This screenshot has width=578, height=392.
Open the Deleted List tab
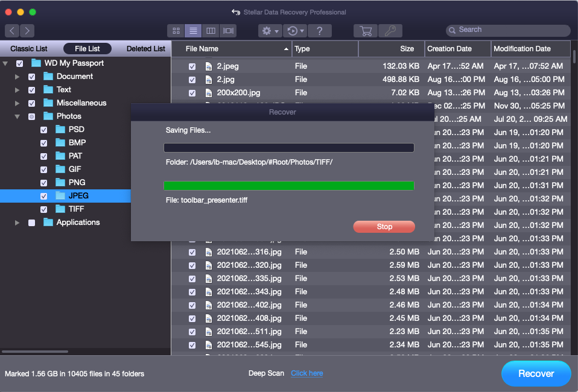[x=145, y=49]
